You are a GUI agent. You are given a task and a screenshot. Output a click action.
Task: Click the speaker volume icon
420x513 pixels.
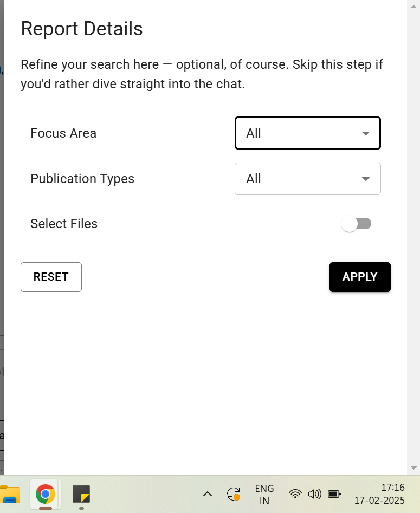click(314, 494)
